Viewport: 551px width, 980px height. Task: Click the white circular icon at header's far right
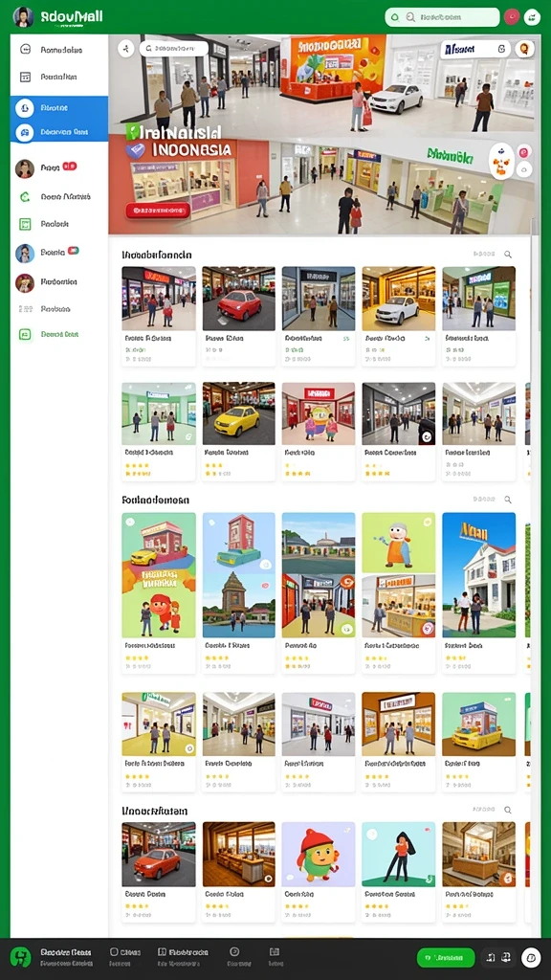coord(532,17)
